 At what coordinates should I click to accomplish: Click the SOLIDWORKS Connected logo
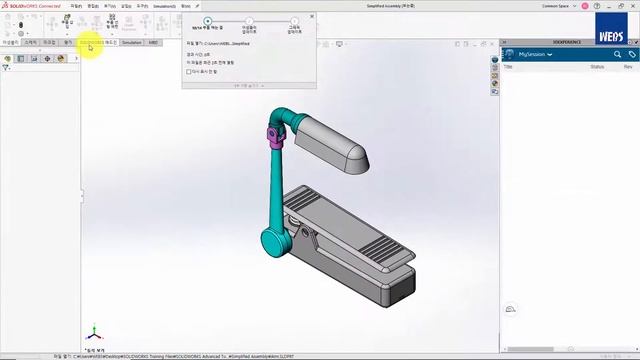coord(31,6)
